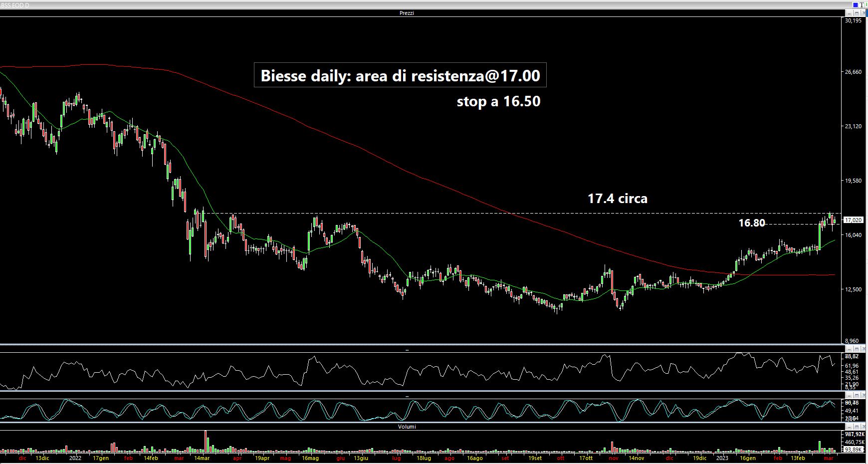The width and height of the screenshot is (868, 464).
Task: Click the 23,120 price axis value
Action: point(853,126)
